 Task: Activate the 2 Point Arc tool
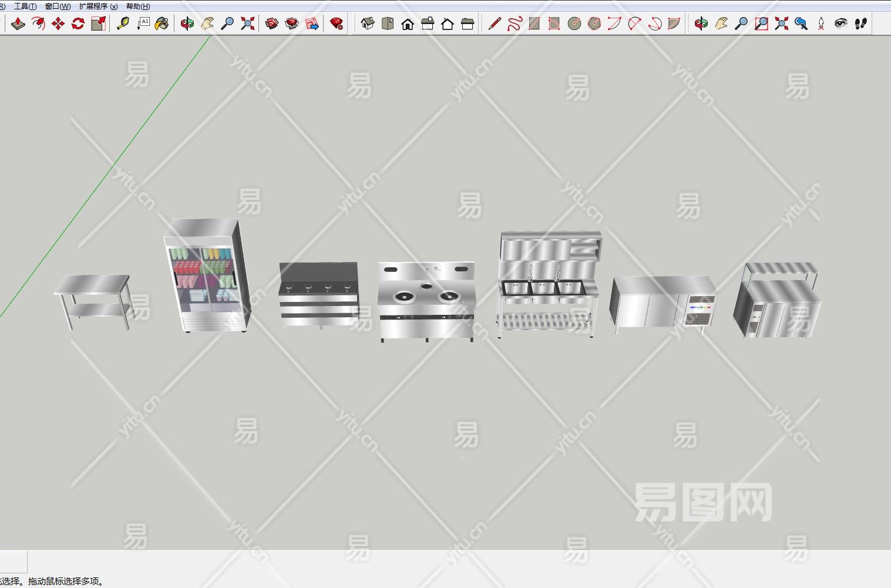click(x=634, y=23)
